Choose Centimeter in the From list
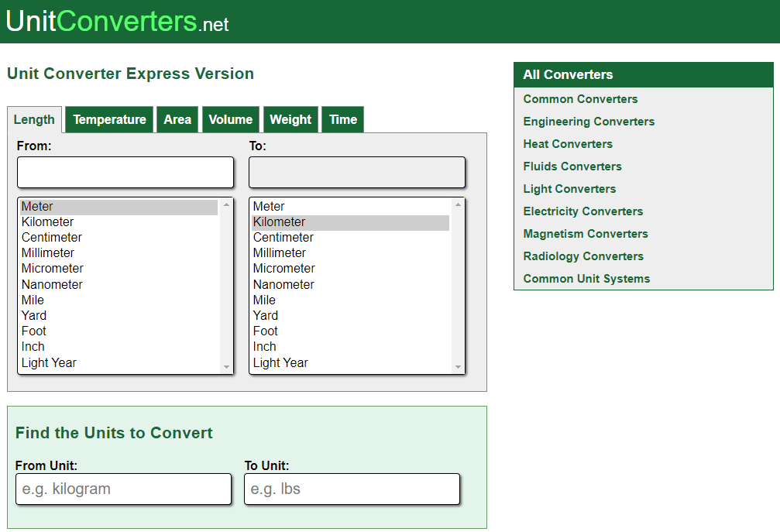Viewport: 780px width, 532px height. [x=119, y=237]
